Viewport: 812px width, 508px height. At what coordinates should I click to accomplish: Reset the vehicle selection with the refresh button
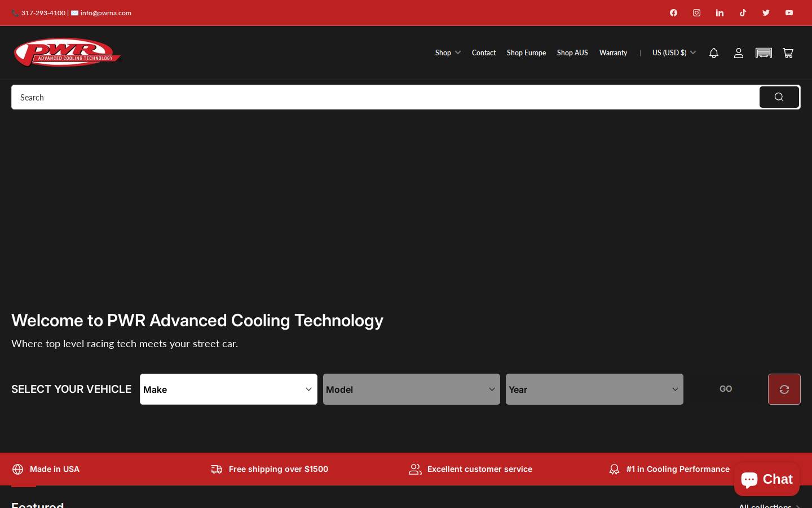pyautogui.click(x=784, y=389)
